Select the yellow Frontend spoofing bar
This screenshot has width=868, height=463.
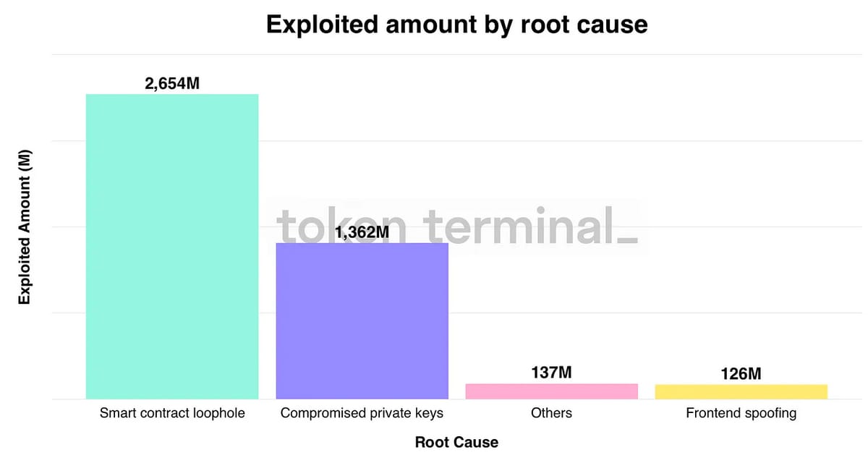(x=741, y=391)
